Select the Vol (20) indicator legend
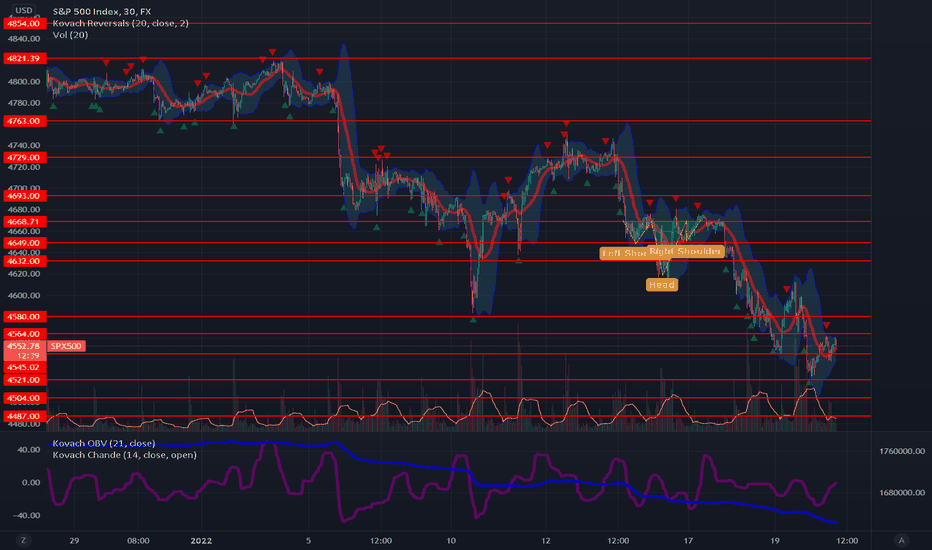Image resolution: width=932 pixels, height=550 pixels. click(x=70, y=35)
